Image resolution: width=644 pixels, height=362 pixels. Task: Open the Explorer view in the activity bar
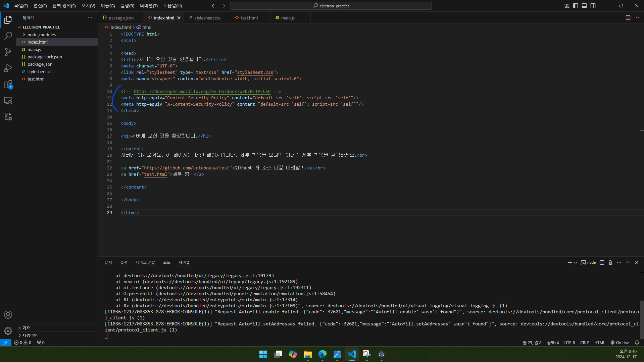tap(8, 20)
